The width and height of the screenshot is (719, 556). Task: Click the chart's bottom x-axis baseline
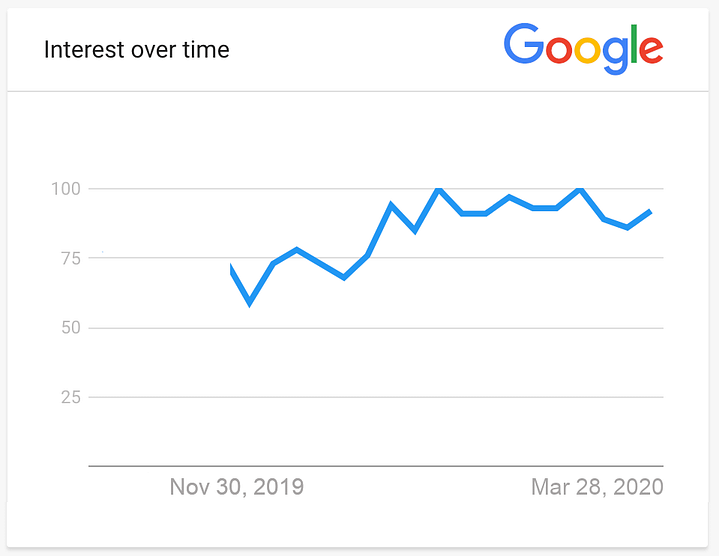click(376, 466)
